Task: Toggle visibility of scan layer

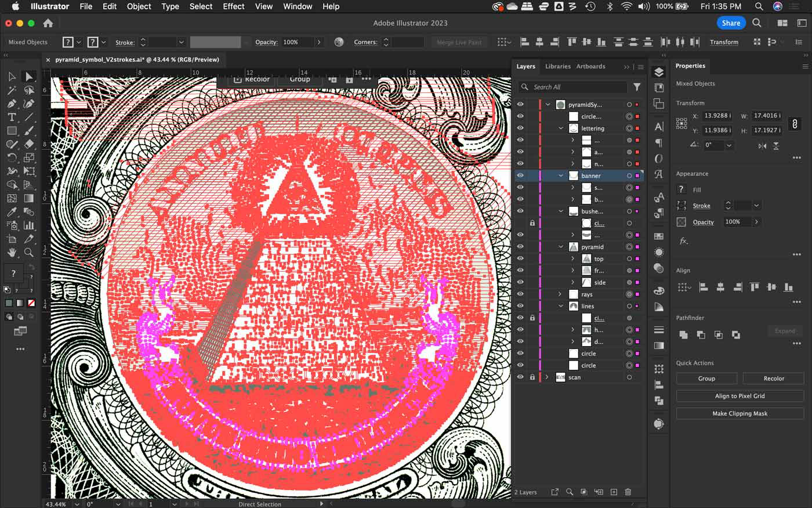Action: pos(520,377)
